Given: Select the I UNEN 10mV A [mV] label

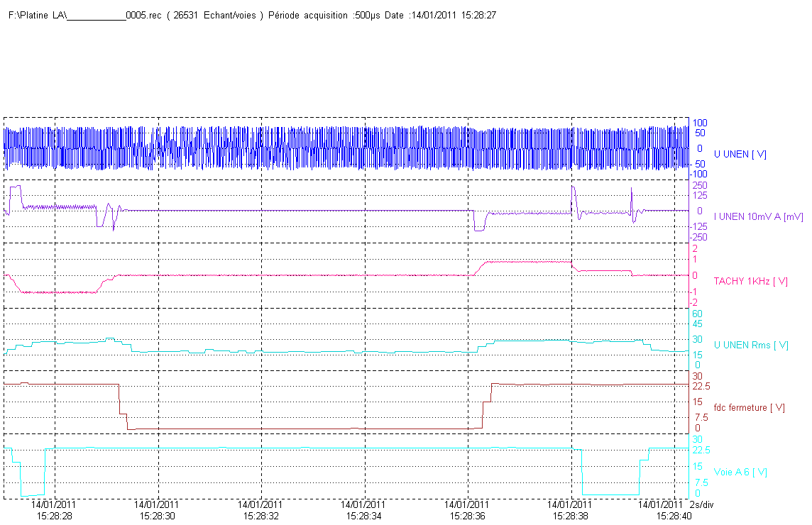Looking at the screenshot, I should click(x=759, y=216).
